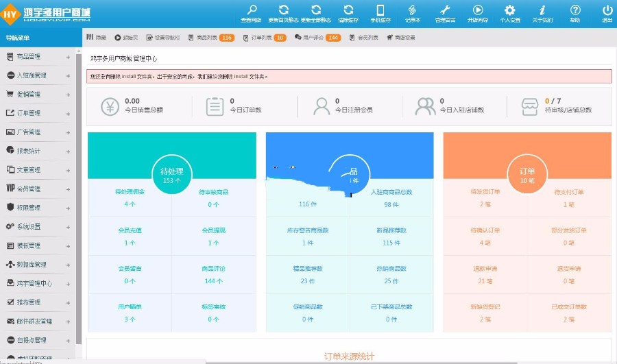Open the 商品列表 shortcut with badge 116

pos(211,38)
